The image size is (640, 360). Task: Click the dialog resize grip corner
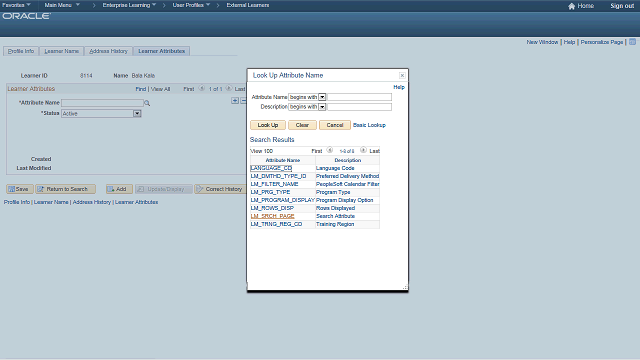[x=405, y=287]
